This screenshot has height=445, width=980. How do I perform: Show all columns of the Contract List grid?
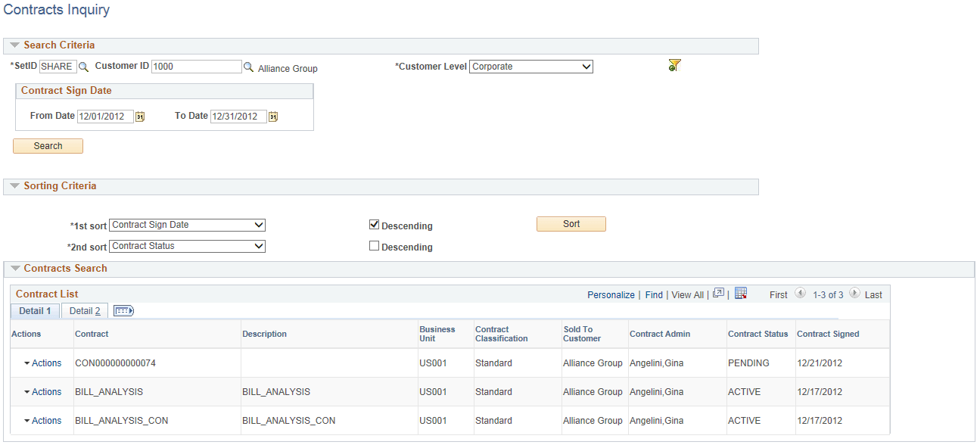[x=123, y=310]
